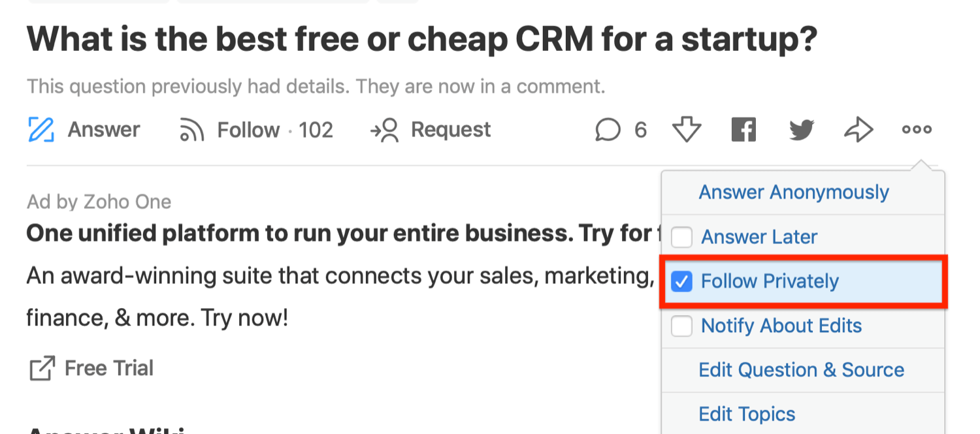The image size is (980, 434).
Task: Click the Follow · 102 button label
Action: click(x=275, y=130)
